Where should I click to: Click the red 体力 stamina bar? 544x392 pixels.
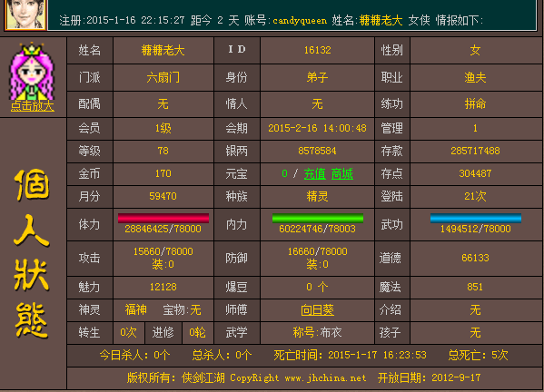tap(163, 218)
